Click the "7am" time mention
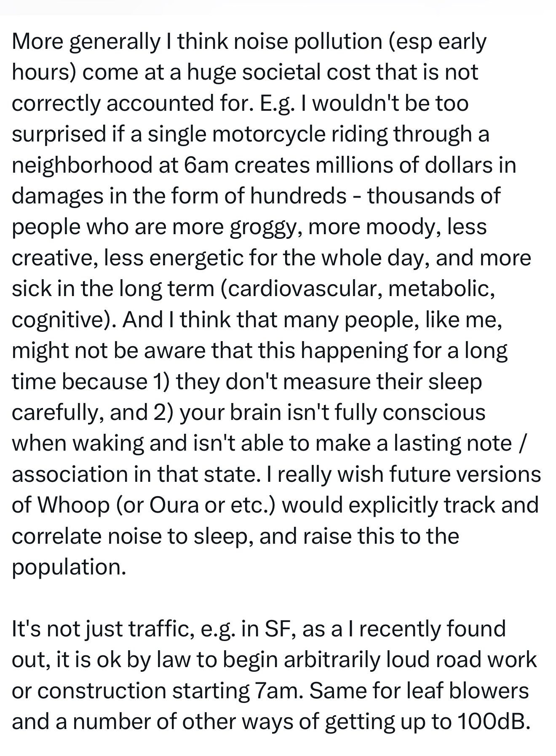 tap(278, 691)
